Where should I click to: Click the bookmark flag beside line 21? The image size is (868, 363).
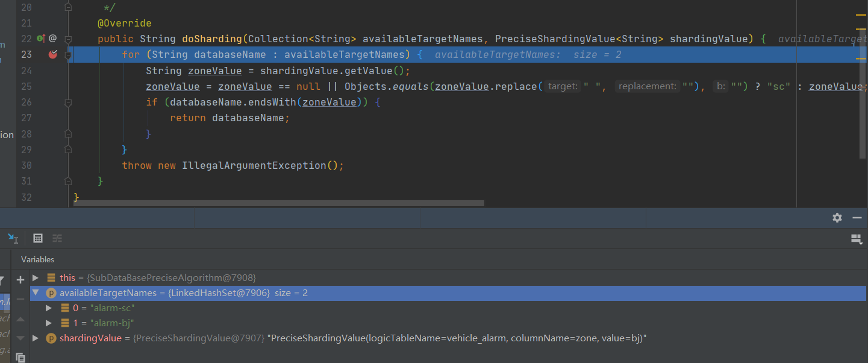coord(67,7)
